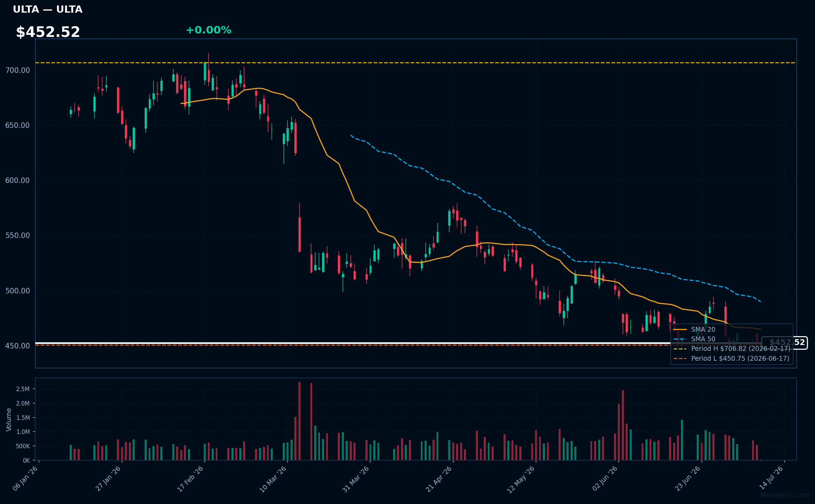Click the 17 Feb '26 date label
The height and width of the screenshot is (504, 815).
point(190,479)
